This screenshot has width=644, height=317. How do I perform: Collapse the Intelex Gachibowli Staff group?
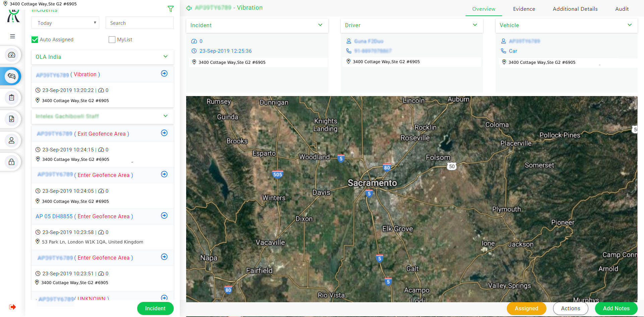(165, 116)
